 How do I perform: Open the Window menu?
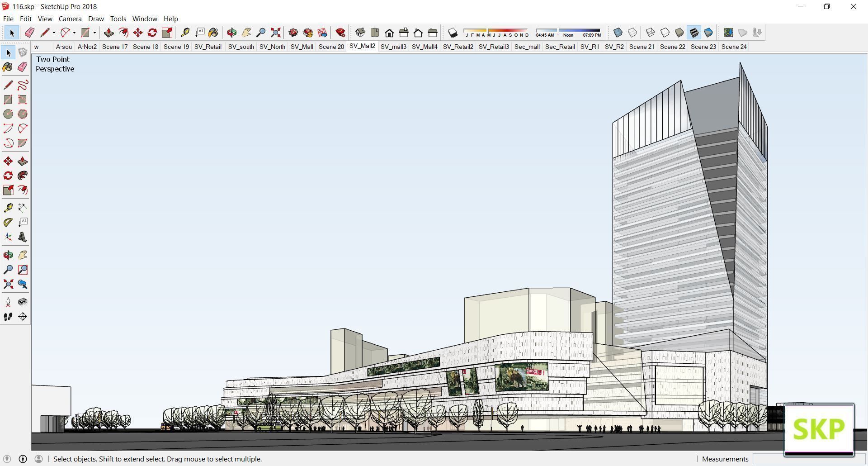(x=145, y=19)
